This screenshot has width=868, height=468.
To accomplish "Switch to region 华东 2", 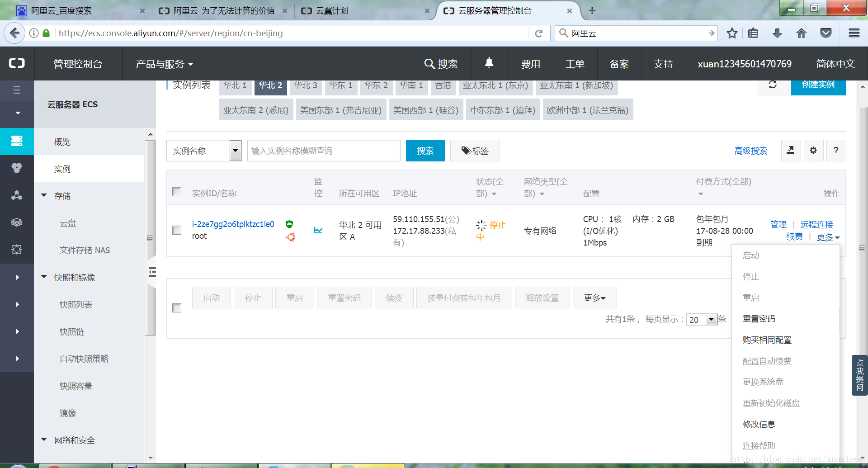I will 376,85.
